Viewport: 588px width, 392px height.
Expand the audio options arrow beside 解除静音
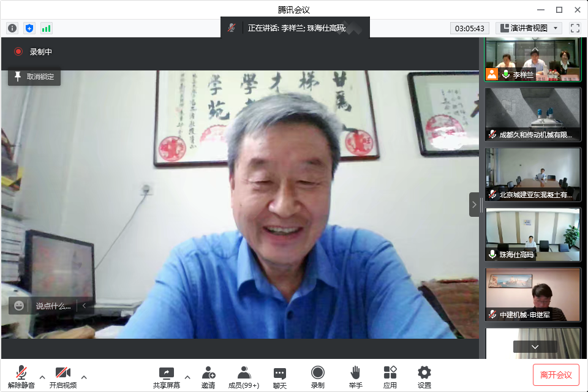click(42, 377)
